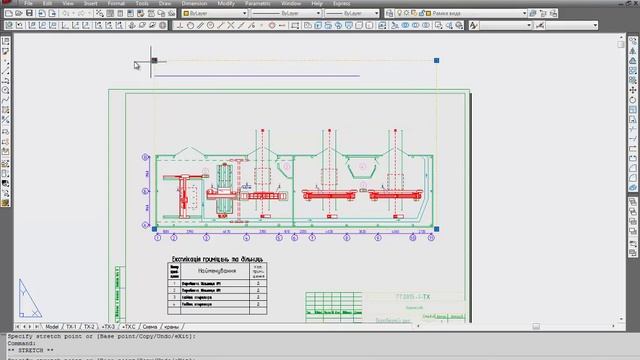The image size is (640, 360).
Task: Expand the layer list showing Рамка вида
Action: (524, 13)
